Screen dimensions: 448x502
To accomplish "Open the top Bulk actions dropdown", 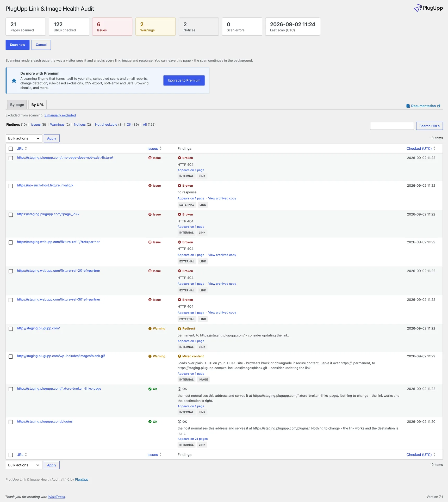I will pyautogui.click(x=24, y=138).
